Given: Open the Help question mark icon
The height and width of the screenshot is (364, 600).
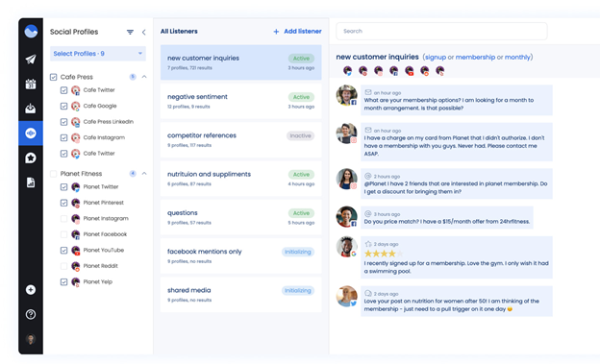Looking at the screenshot, I should click(x=31, y=314).
